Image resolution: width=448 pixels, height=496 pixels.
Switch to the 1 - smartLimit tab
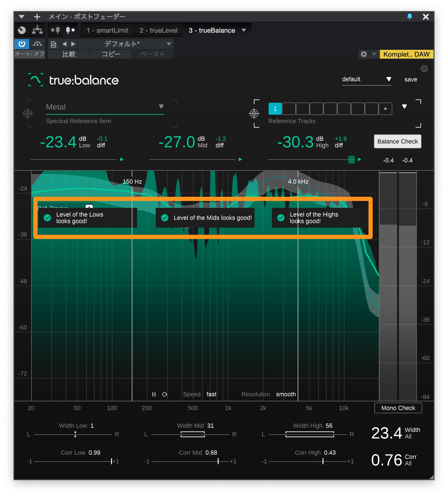(107, 30)
